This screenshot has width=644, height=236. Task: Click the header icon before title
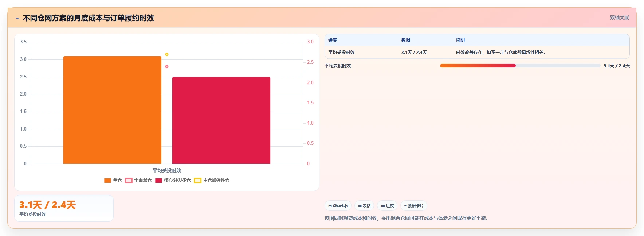pos(17,18)
